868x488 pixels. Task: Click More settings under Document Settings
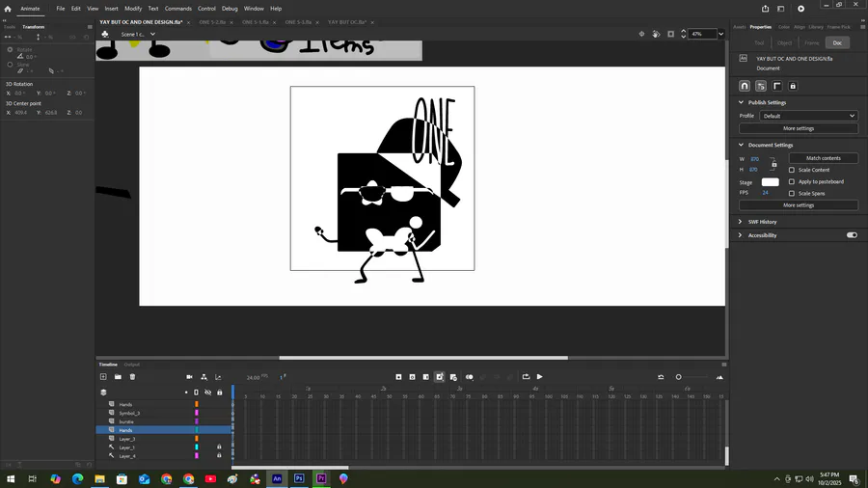coord(799,205)
